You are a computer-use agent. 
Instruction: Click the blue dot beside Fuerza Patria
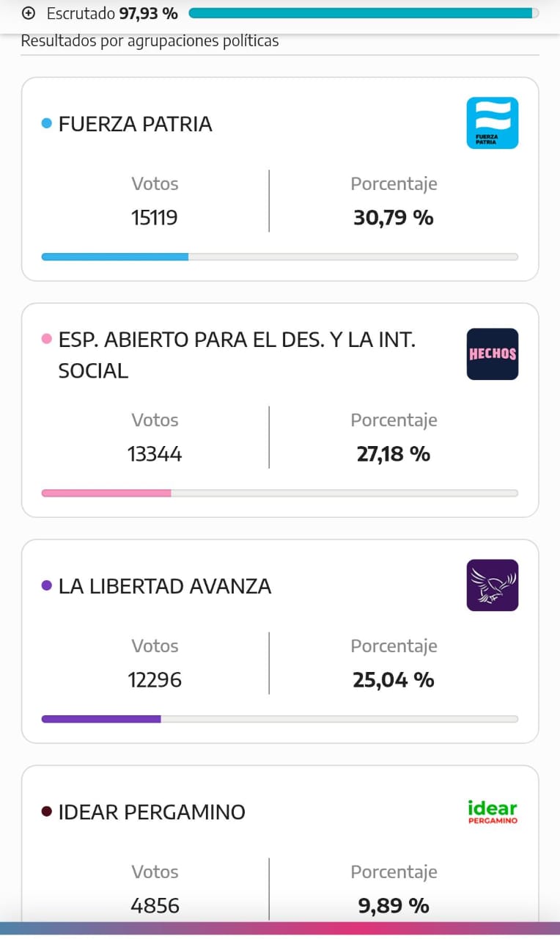pyautogui.click(x=47, y=124)
